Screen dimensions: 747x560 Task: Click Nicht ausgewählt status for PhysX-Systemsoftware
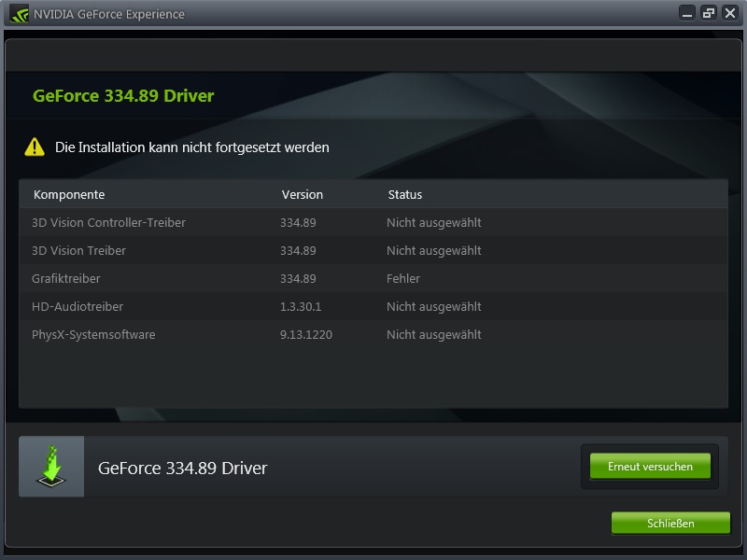(433, 335)
